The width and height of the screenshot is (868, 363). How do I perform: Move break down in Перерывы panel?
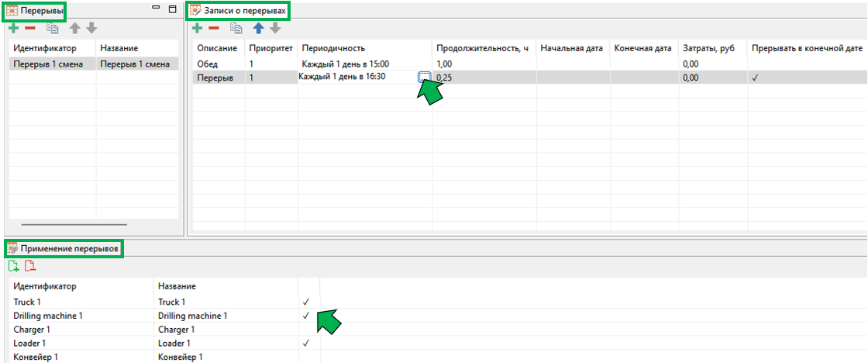(x=92, y=28)
